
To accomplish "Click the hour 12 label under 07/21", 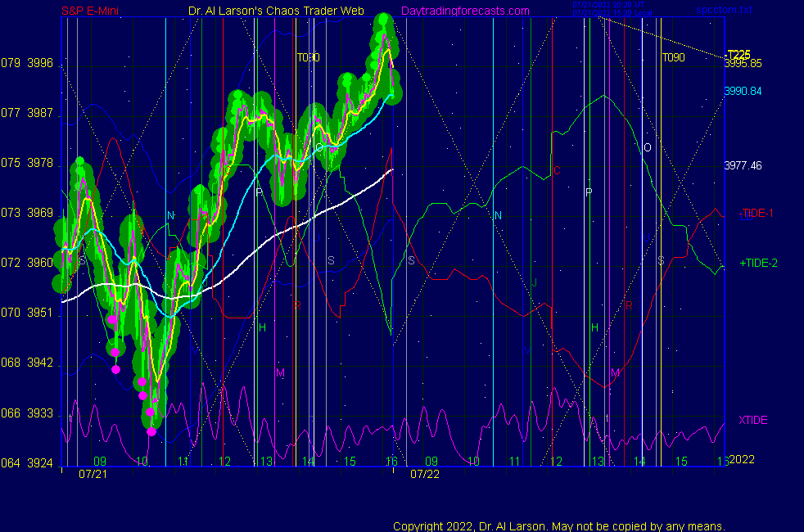I will [224, 462].
